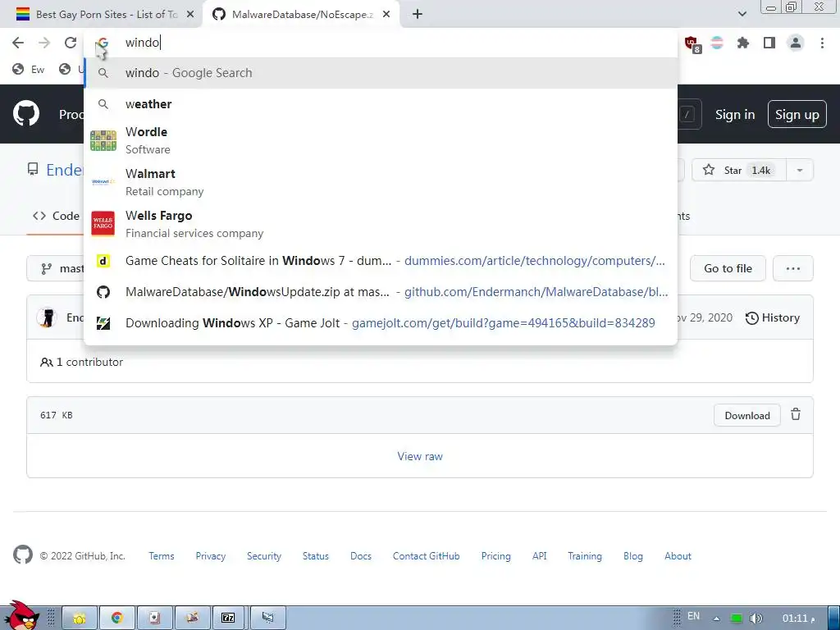The image size is (840, 630).
Task: Open the About footer link
Action: point(678,556)
